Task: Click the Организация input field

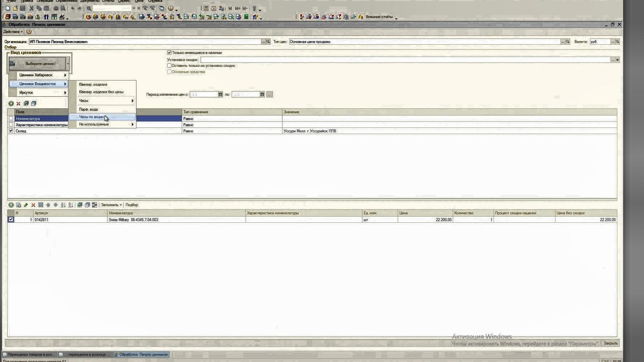Action: [x=145, y=42]
